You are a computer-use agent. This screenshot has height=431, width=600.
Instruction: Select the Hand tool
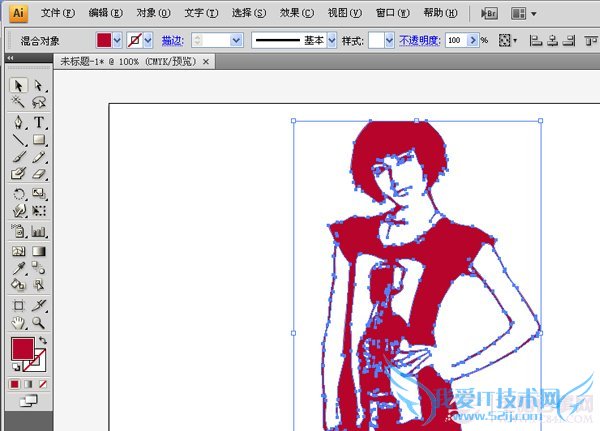[x=18, y=322]
